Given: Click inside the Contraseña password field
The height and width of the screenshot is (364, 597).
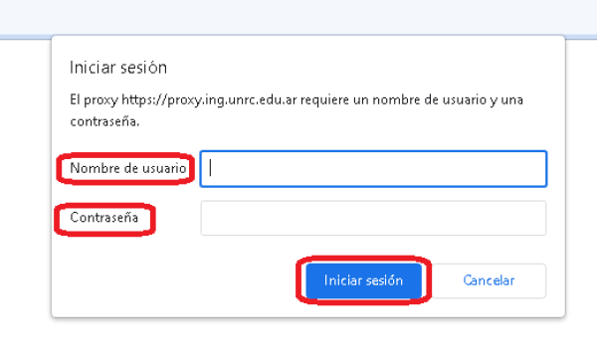Looking at the screenshot, I should pyautogui.click(x=373, y=218).
